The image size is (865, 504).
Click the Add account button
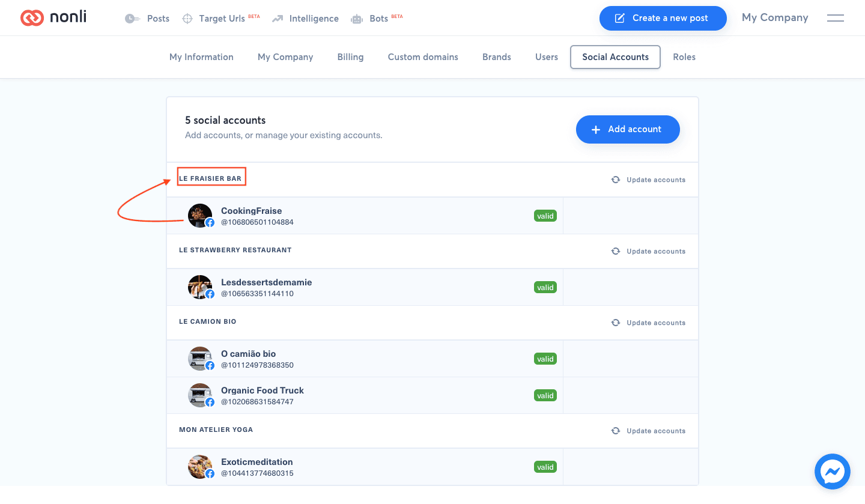[628, 129]
